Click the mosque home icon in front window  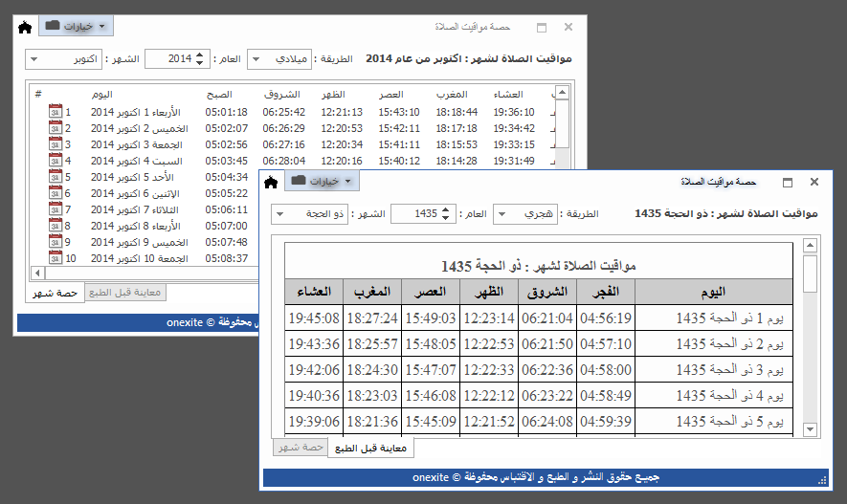[271, 183]
